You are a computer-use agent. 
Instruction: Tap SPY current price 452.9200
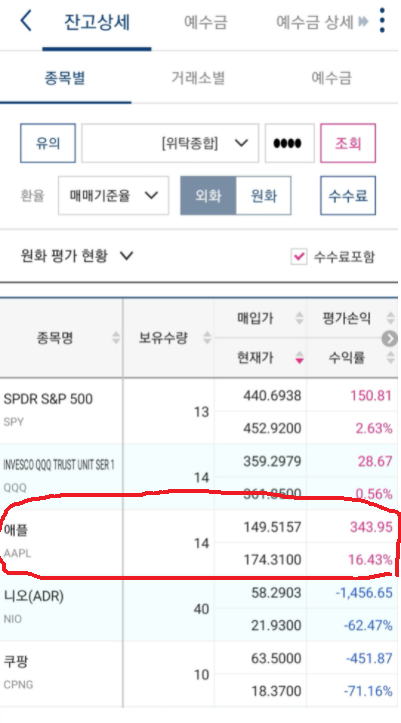[x=272, y=428]
